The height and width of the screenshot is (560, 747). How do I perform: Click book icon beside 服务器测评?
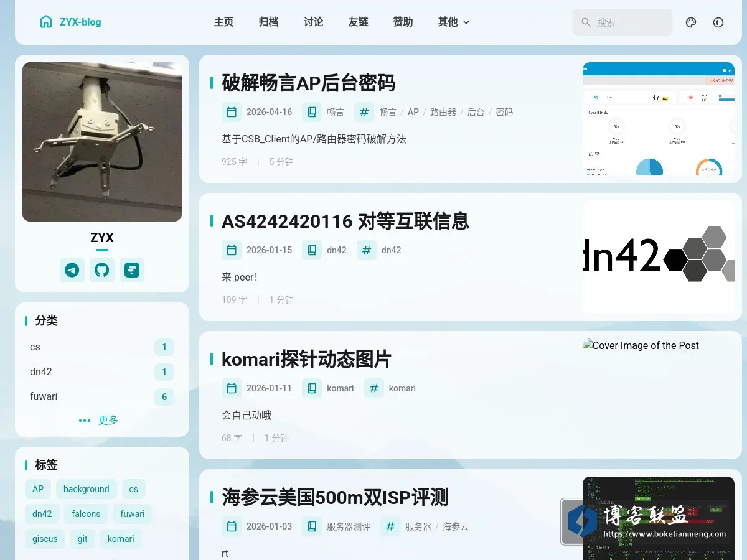[312, 526]
